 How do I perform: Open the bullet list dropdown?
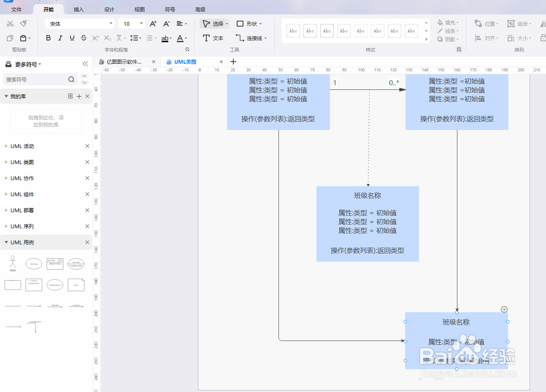[x=151, y=38]
